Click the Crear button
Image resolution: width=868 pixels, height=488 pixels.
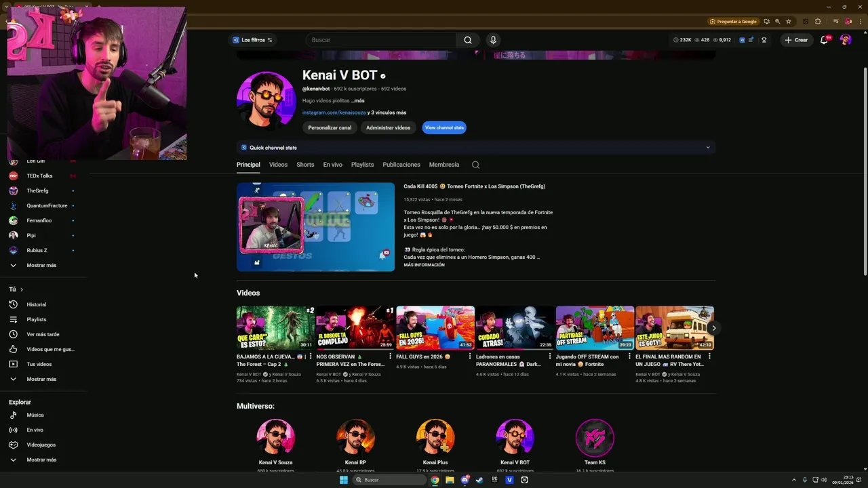coord(796,40)
